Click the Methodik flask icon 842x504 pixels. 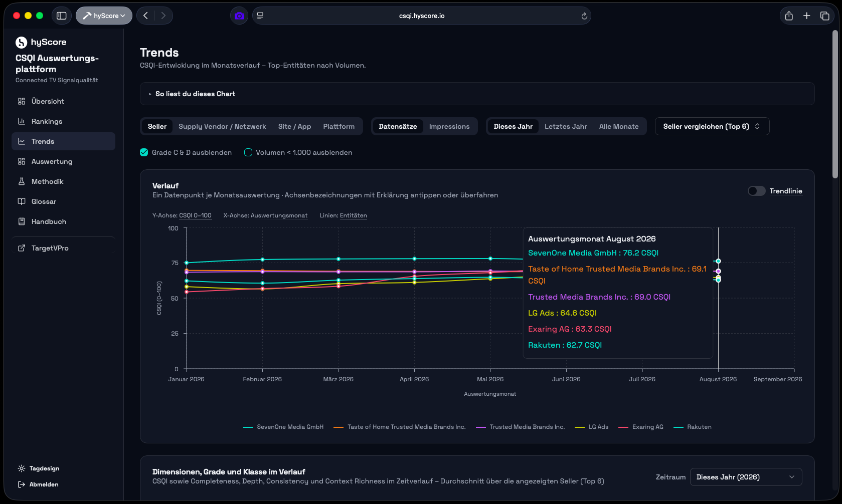(22, 181)
